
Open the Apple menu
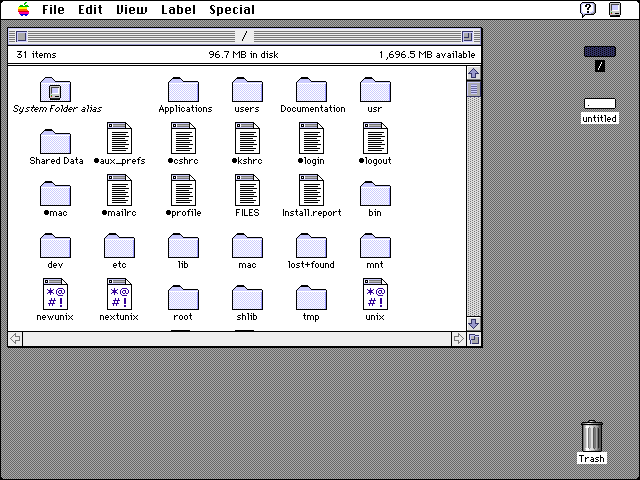click(x=22, y=9)
